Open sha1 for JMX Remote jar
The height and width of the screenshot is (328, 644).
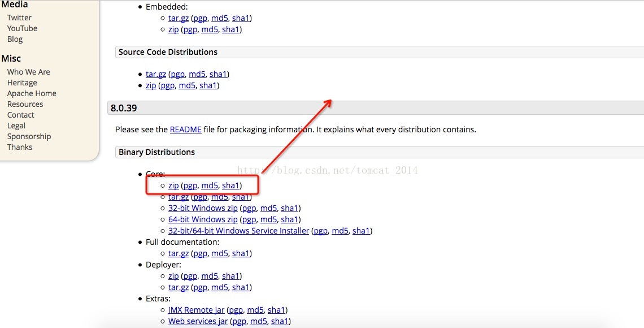coord(276,310)
